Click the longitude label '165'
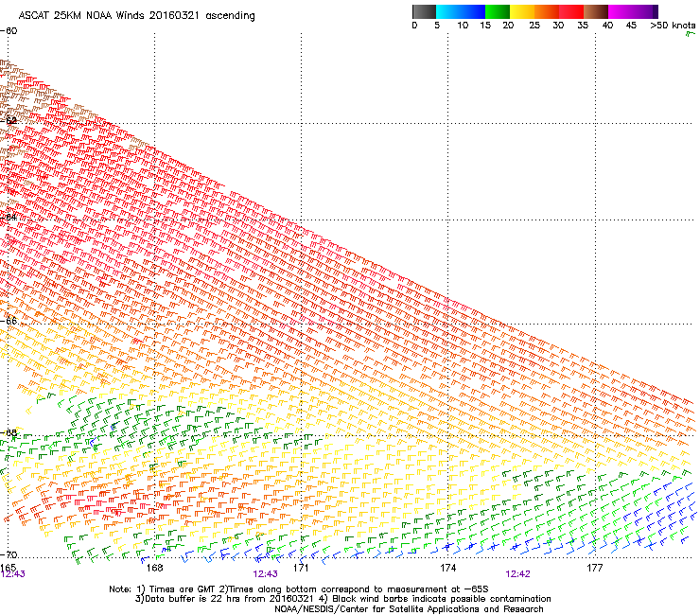Viewport: 700px width, 615px height. tap(8, 567)
